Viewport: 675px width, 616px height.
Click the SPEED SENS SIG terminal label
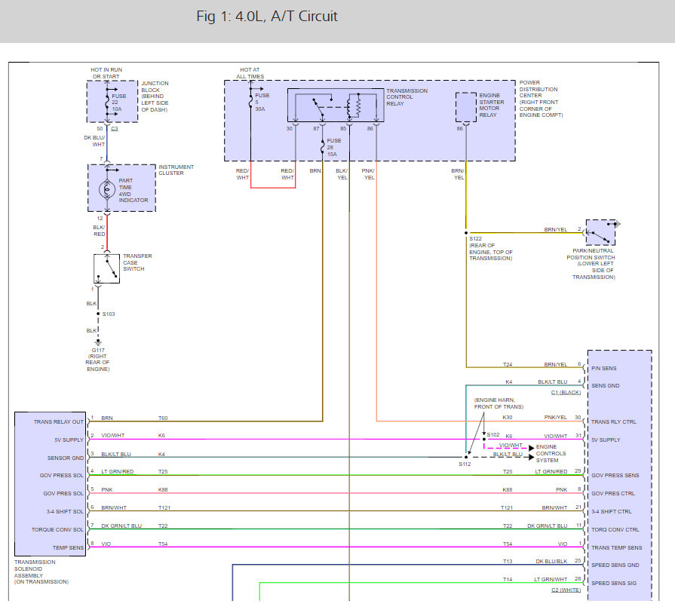click(x=614, y=584)
